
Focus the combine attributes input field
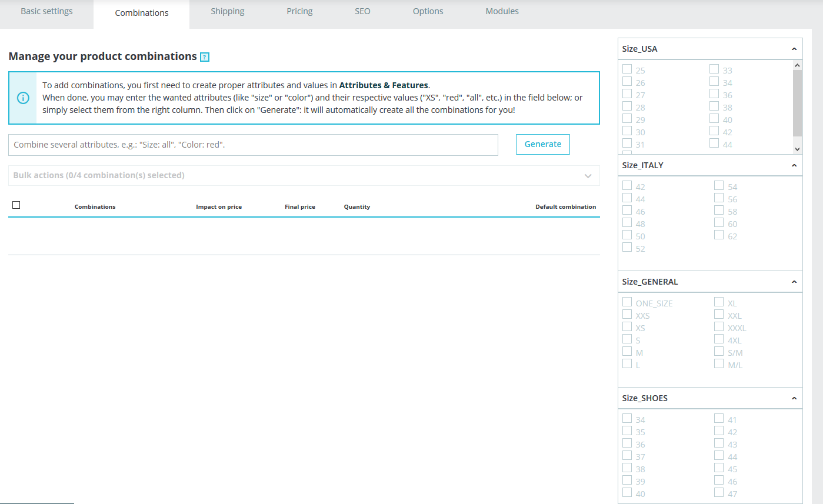tap(253, 145)
